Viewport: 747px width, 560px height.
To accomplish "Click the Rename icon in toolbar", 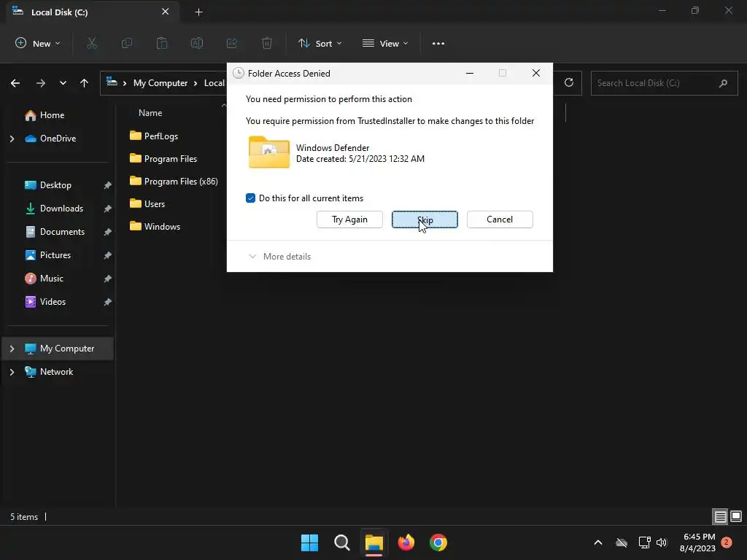I will click(197, 43).
